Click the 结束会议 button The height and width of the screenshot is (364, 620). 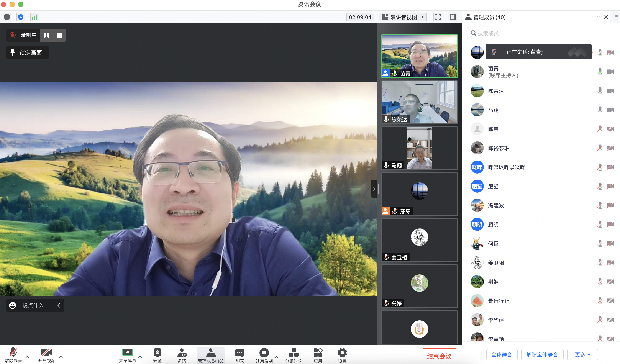coord(439,356)
